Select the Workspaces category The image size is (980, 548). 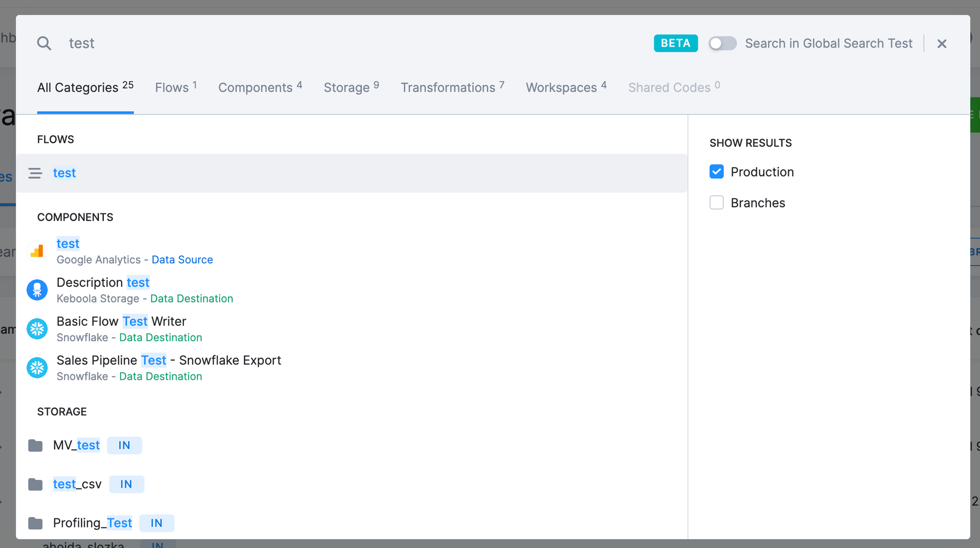tap(561, 87)
